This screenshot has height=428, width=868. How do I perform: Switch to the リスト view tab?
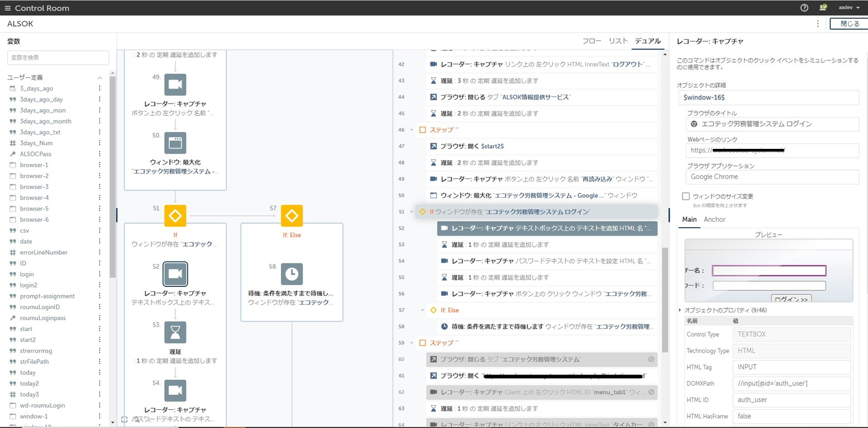point(618,41)
